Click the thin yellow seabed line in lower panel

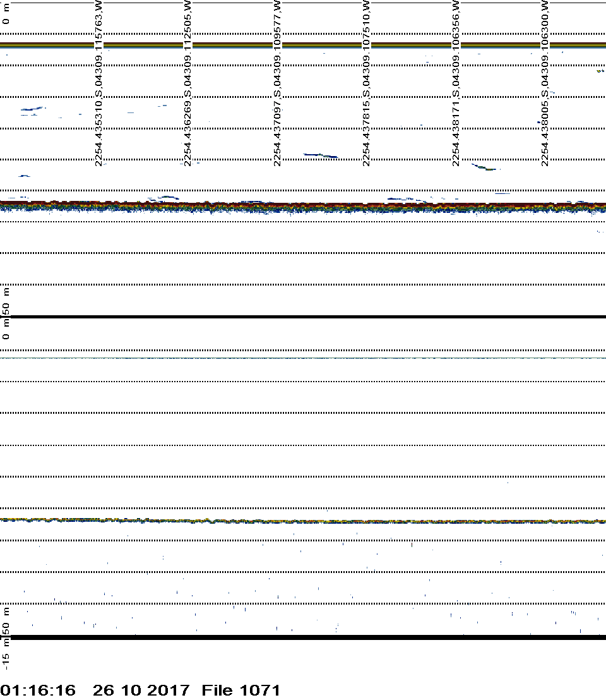click(x=303, y=521)
